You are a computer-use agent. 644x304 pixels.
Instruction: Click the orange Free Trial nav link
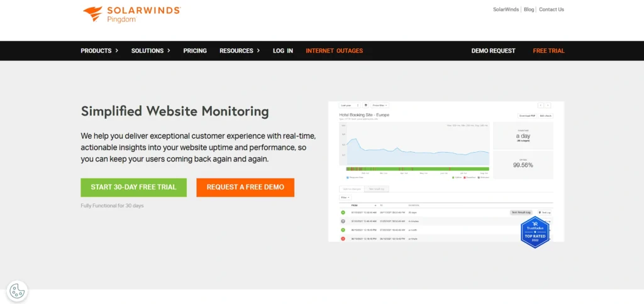(x=548, y=51)
